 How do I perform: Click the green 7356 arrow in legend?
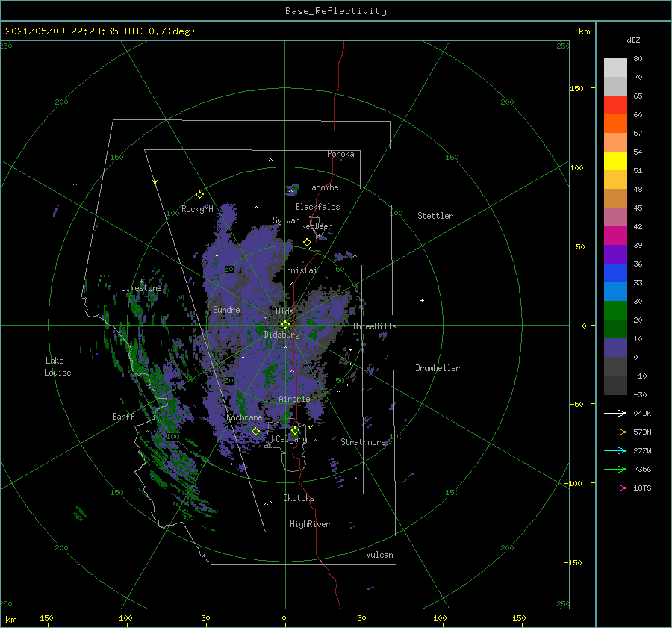pyautogui.click(x=615, y=470)
